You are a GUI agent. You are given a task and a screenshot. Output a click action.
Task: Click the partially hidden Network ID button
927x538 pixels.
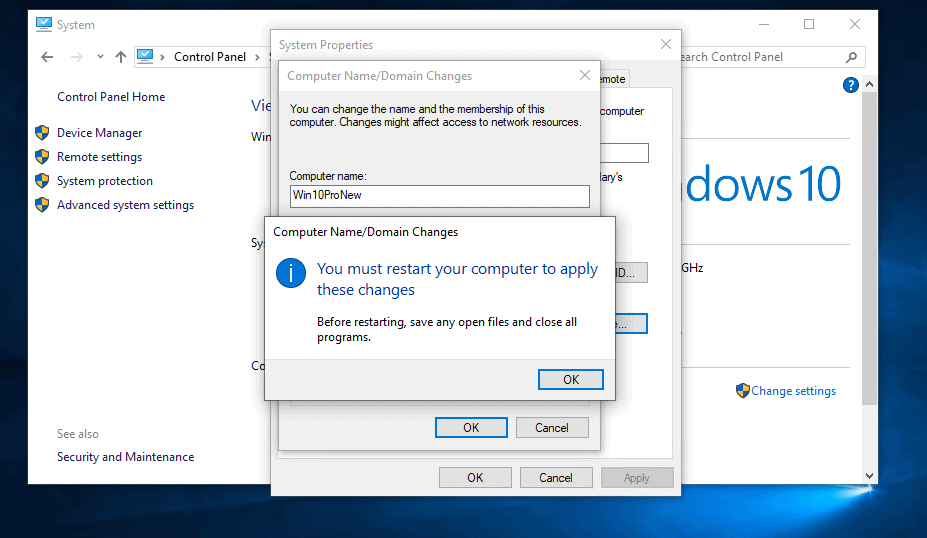[x=631, y=273]
